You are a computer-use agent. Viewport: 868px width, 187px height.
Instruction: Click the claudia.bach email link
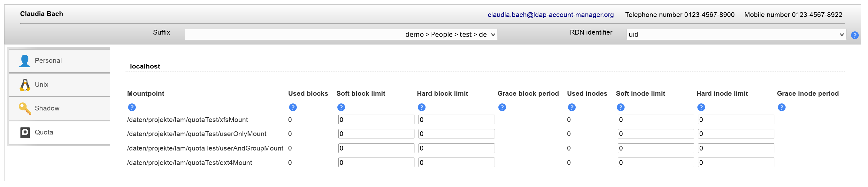pos(551,15)
